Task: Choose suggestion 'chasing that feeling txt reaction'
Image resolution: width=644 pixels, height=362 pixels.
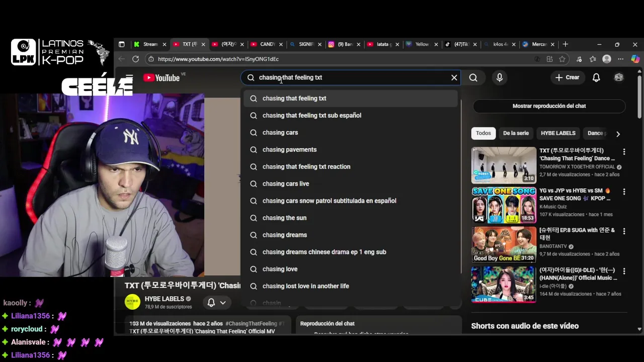Action: pyautogui.click(x=350, y=167)
